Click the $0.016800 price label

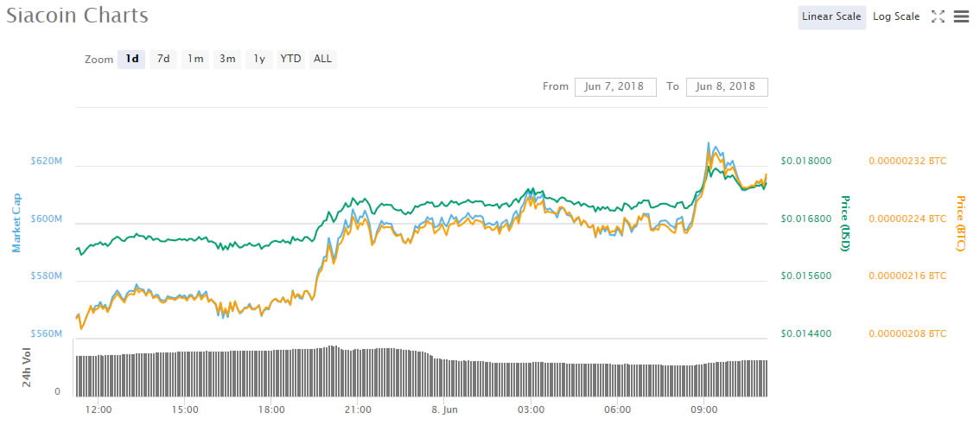coord(806,219)
